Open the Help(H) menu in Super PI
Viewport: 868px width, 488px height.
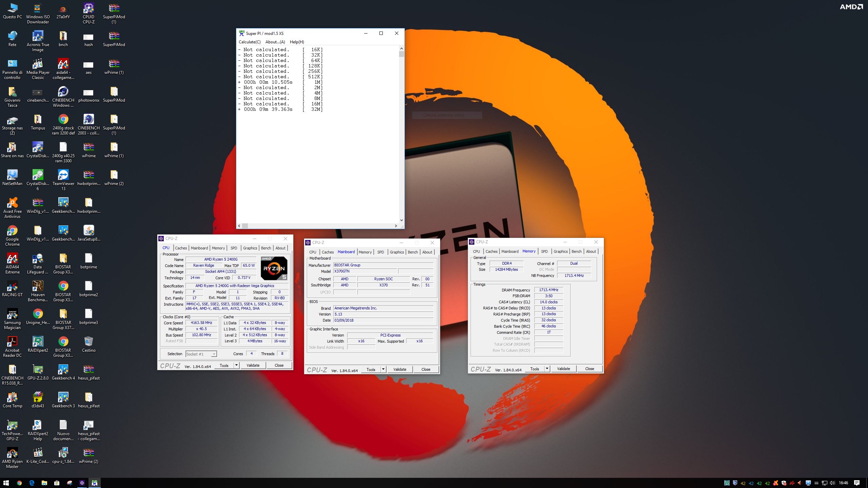tap(297, 42)
